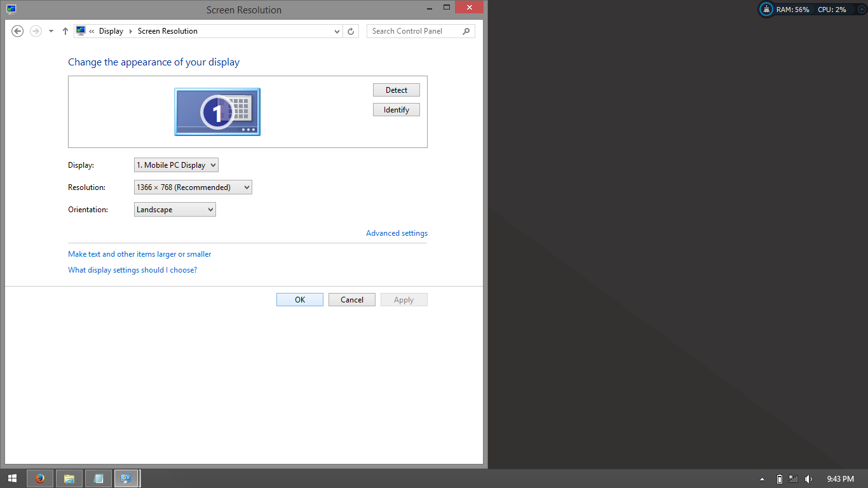Click the Cancel button
This screenshot has width=868, height=488.
[x=352, y=300]
